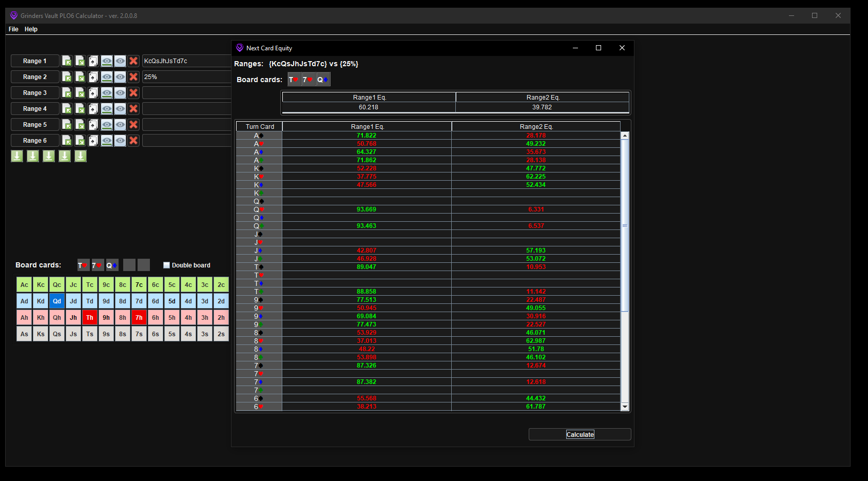Click the last green download arrow icon
The image size is (868, 481).
[x=80, y=156]
